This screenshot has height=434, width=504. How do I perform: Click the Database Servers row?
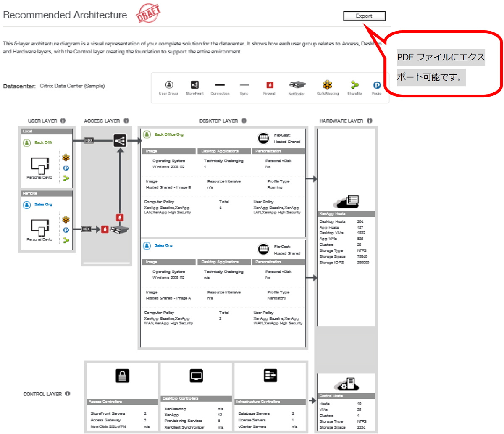(x=267, y=414)
